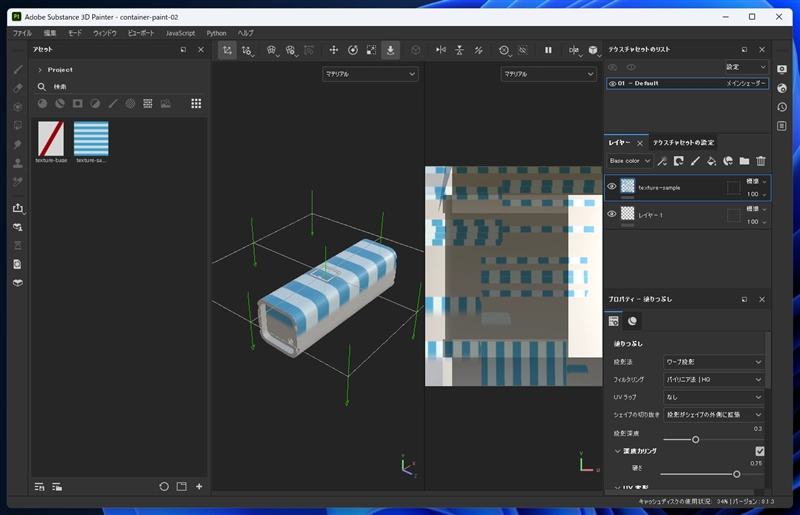Open the shape crop dropdown
Screen dimensions: 800x515
[x=713, y=414]
